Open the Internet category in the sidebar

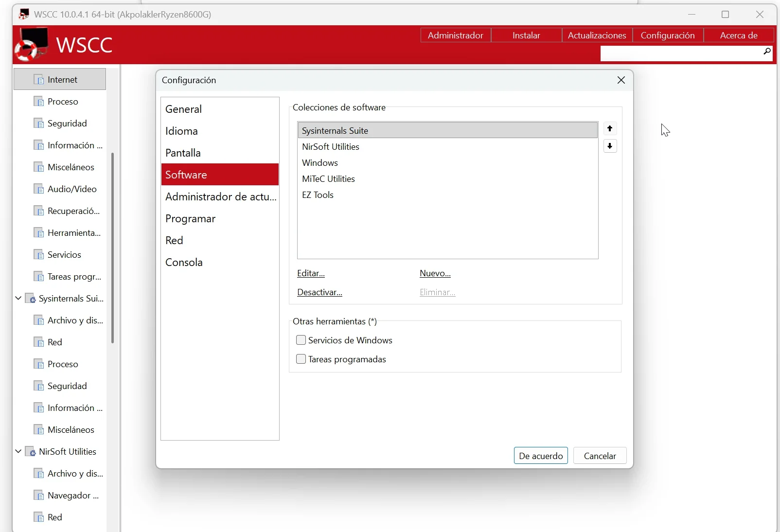[60, 79]
